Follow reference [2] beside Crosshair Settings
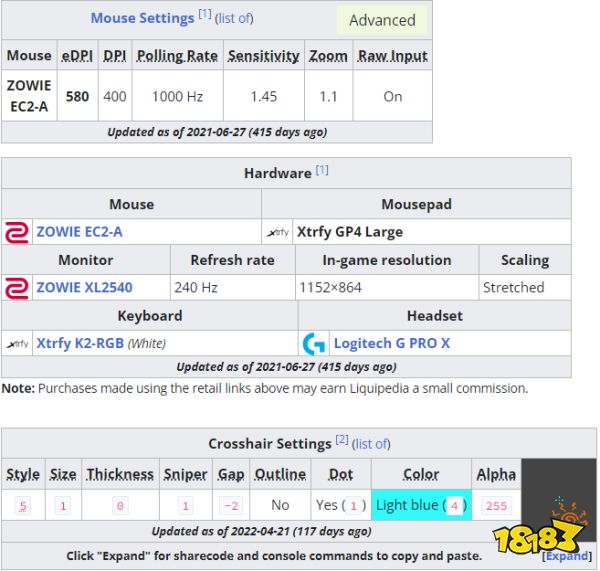This screenshot has height=571, width=600. tap(342, 440)
